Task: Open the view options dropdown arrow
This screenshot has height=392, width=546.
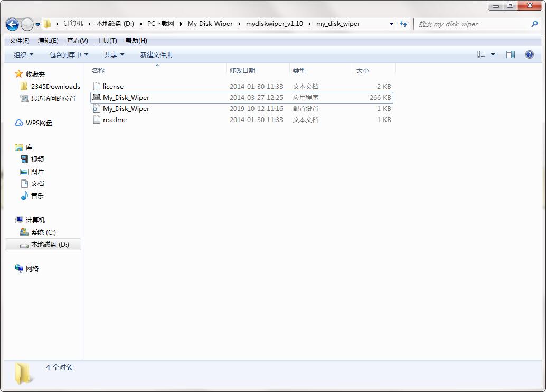Action: 493,54
